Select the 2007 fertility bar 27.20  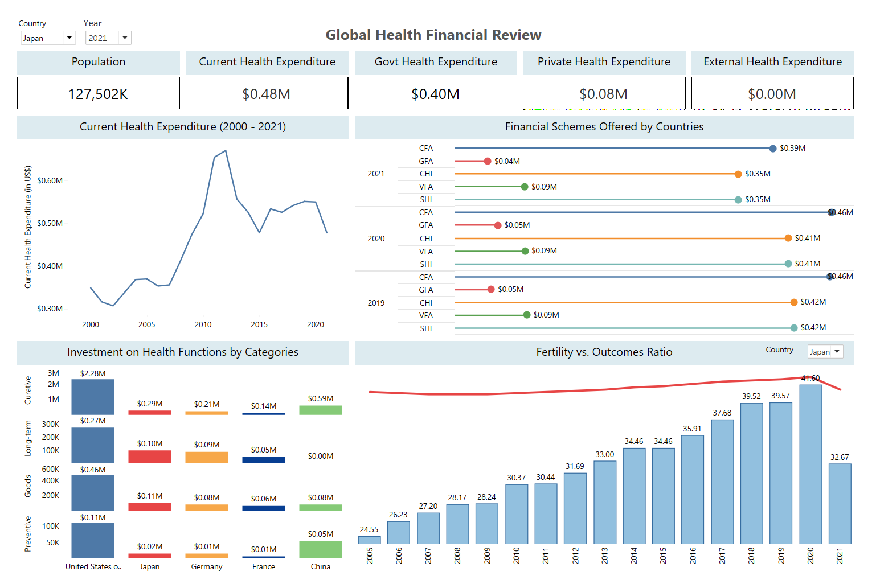click(x=428, y=529)
